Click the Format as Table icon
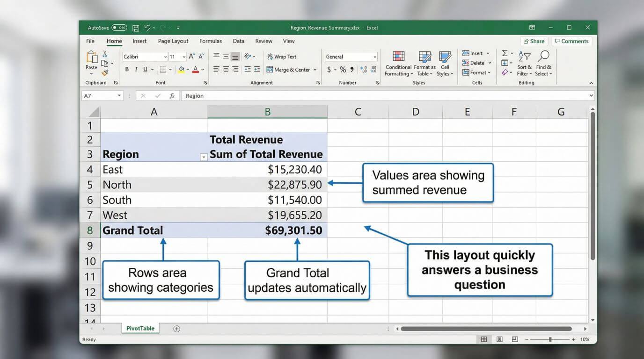This screenshot has height=359, width=644. pos(424,64)
